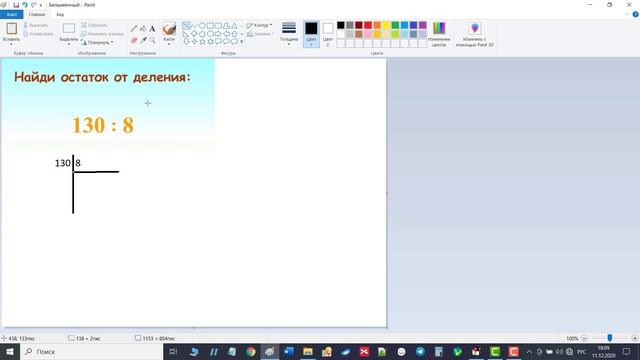Pick the orange color swatch
The image size is (640, 360).
[x=377, y=25]
